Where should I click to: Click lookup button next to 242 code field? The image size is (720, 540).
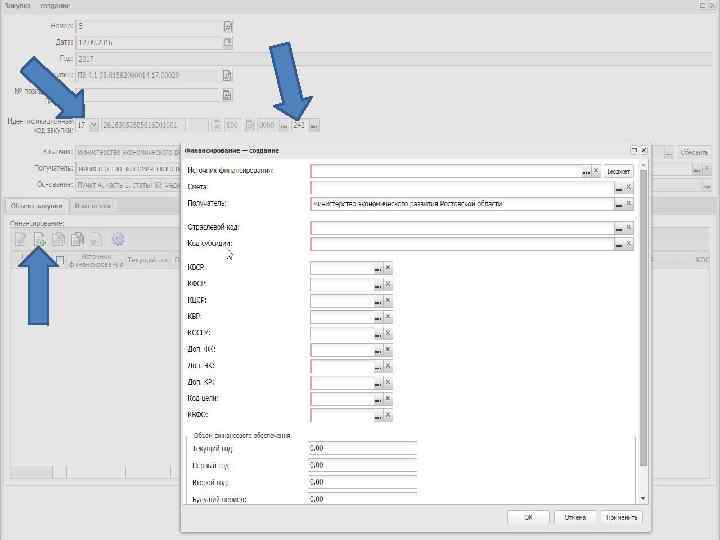pyautogui.click(x=314, y=125)
